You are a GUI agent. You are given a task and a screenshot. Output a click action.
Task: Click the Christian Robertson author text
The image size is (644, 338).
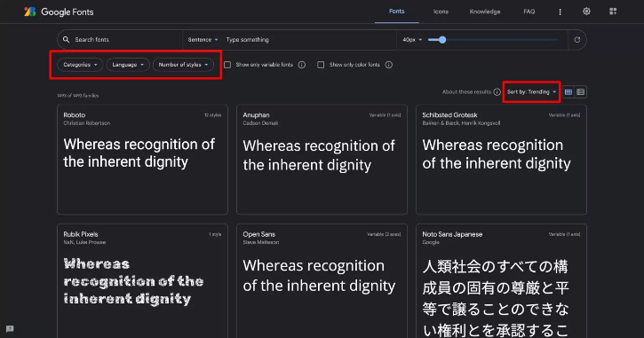87,123
